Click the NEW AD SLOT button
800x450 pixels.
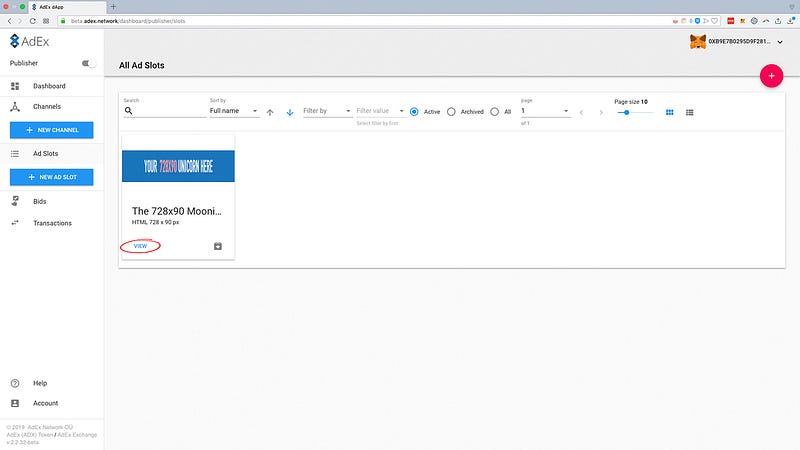pyautogui.click(x=52, y=177)
